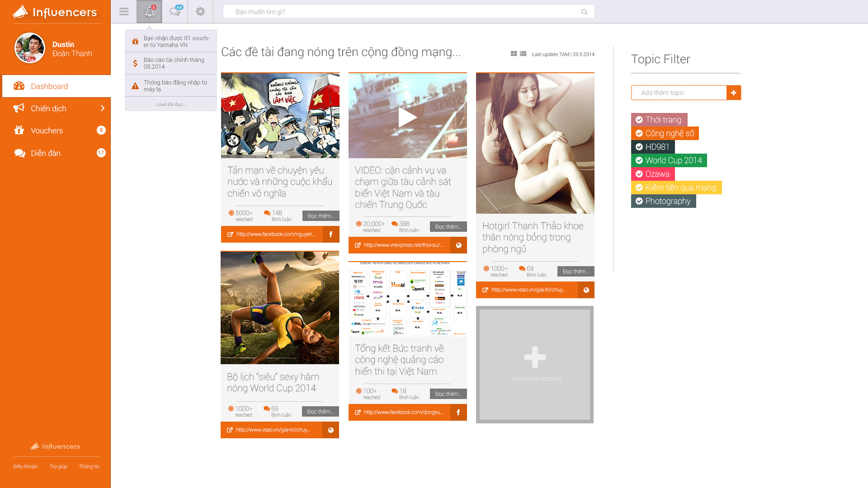Switch to grid view icon
The width and height of the screenshot is (868, 488).
(514, 54)
